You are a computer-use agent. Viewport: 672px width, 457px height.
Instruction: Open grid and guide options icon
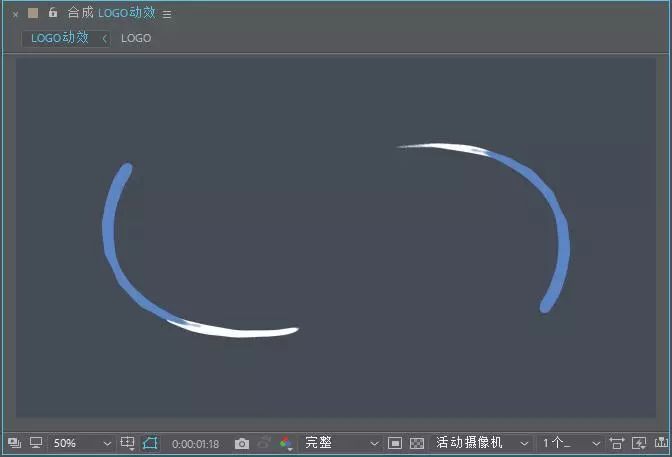coord(128,443)
